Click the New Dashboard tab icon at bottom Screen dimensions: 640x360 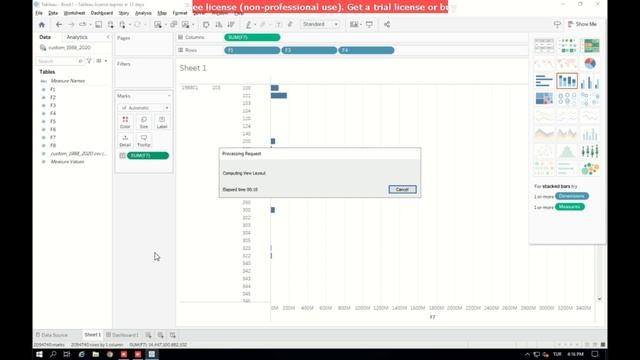(x=160, y=335)
